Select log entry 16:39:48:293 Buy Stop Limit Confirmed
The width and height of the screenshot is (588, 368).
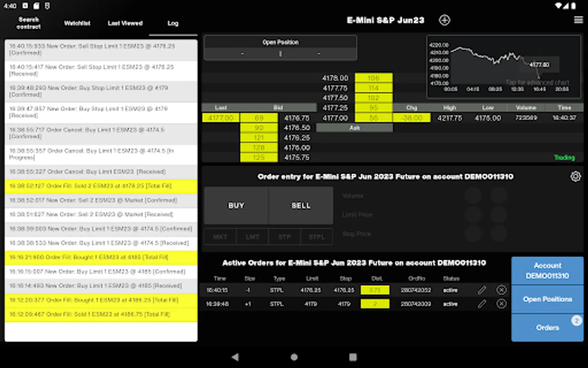pyautogui.click(x=101, y=91)
